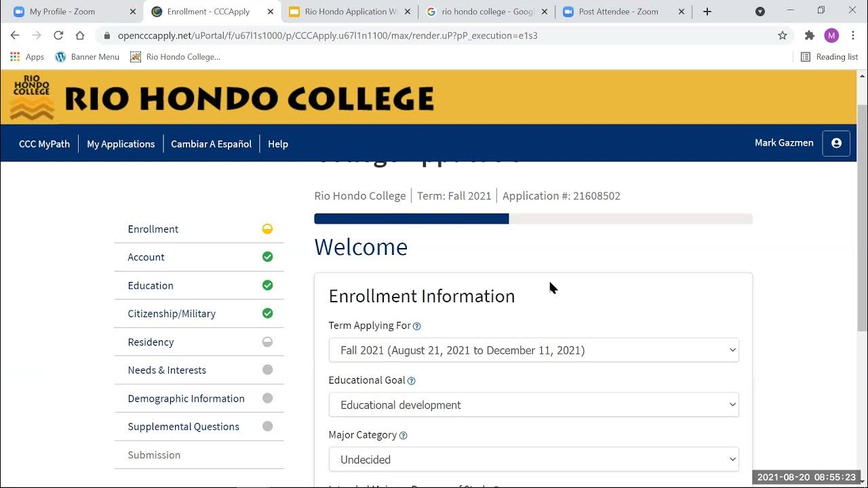Viewport: 868px width, 488px height.
Task: Go to the Enrollment section
Action: tap(153, 229)
